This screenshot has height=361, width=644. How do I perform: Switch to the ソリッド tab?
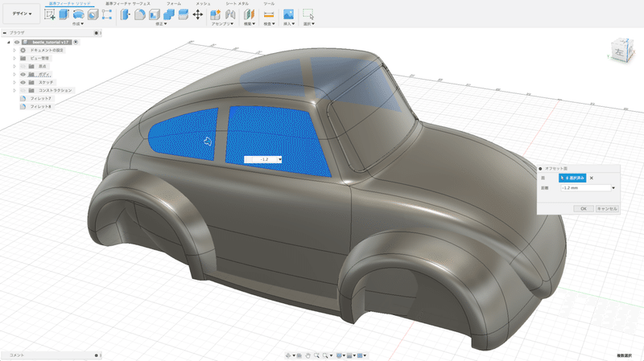tap(70, 3)
